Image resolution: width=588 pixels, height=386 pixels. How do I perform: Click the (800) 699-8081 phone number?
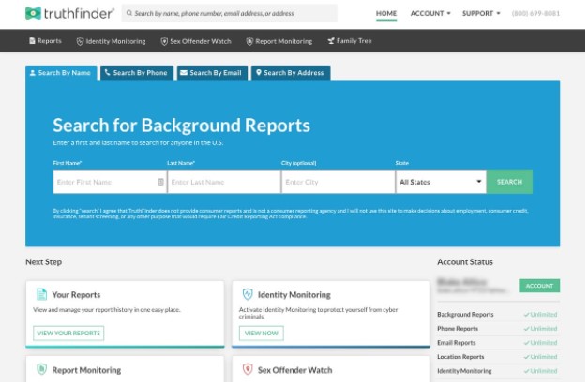[535, 13]
